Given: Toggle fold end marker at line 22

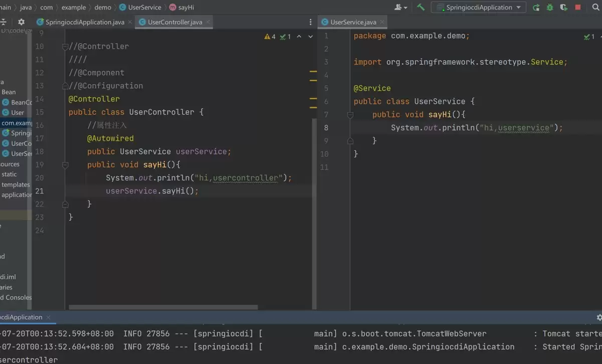Looking at the screenshot, I should [x=65, y=204].
